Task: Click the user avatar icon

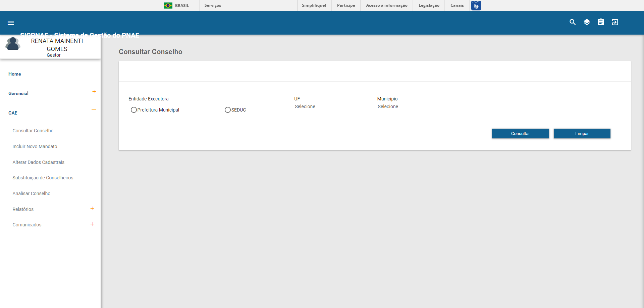Action: [13, 44]
